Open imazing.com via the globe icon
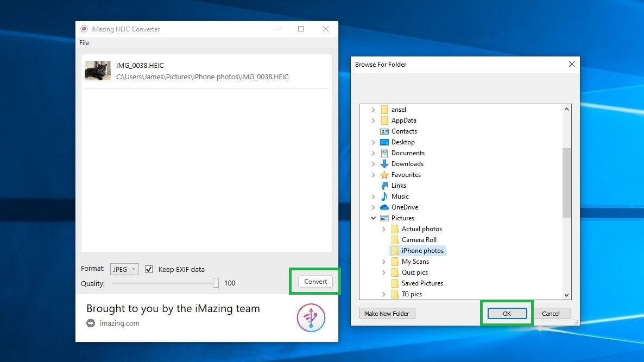644x362 pixels. tap(91, 323)
